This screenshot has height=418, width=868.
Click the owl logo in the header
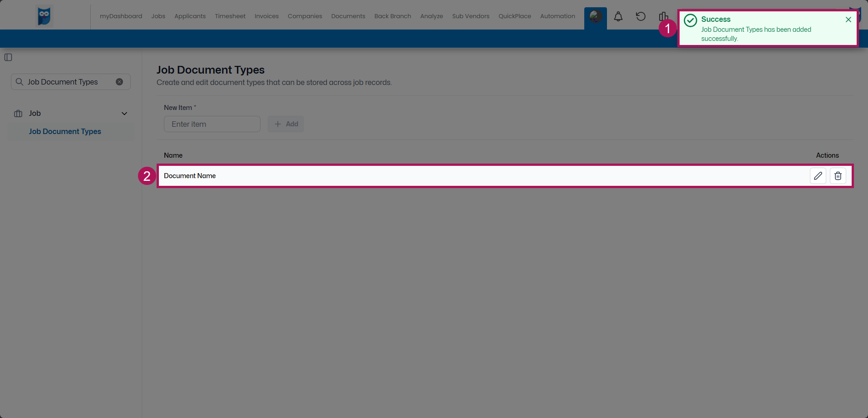pos(44,16)
